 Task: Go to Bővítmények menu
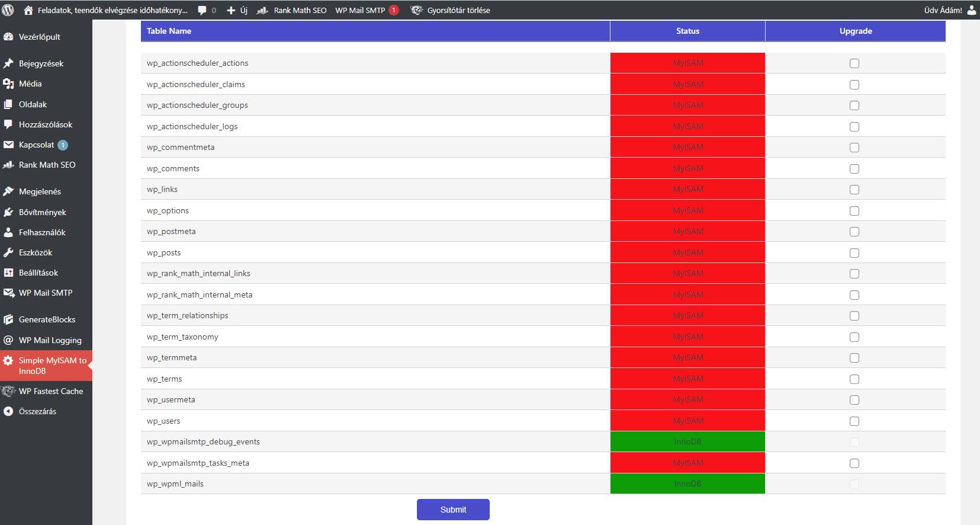(x=42, y=212)
